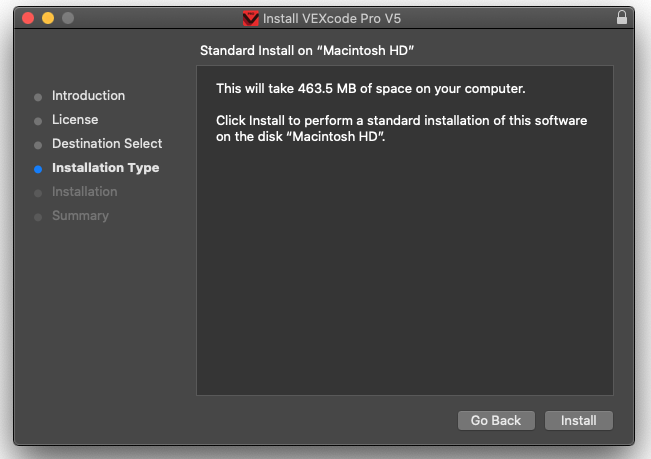
Task: Click the blue bullet beside Installation Type
Action: pyautogui.click(x=38, y=169)
